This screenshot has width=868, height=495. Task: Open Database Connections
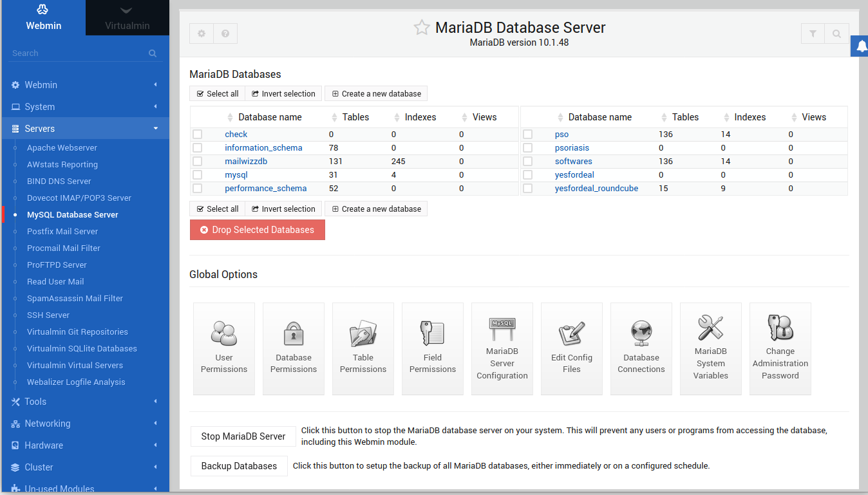(x=641, y=349)
